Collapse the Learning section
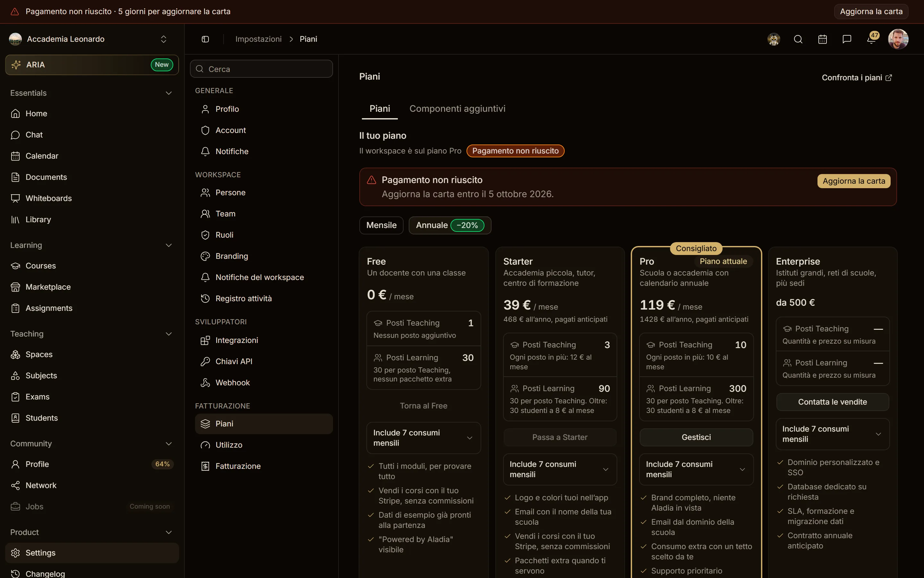 [92, 245]
